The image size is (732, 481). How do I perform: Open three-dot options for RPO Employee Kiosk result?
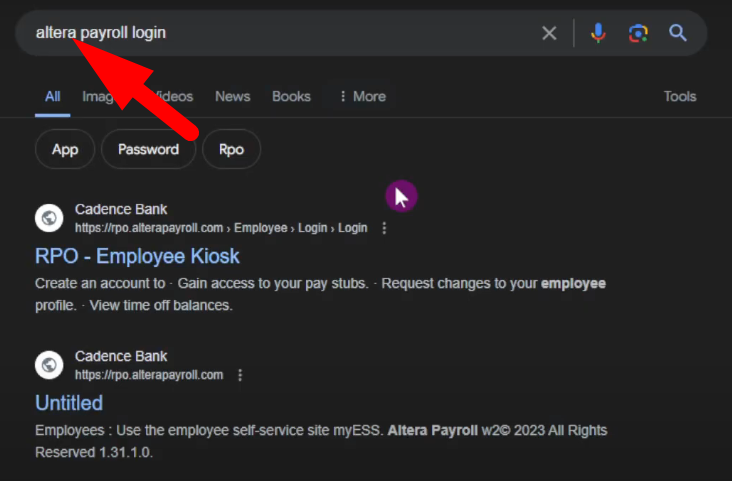pos(384,228)
